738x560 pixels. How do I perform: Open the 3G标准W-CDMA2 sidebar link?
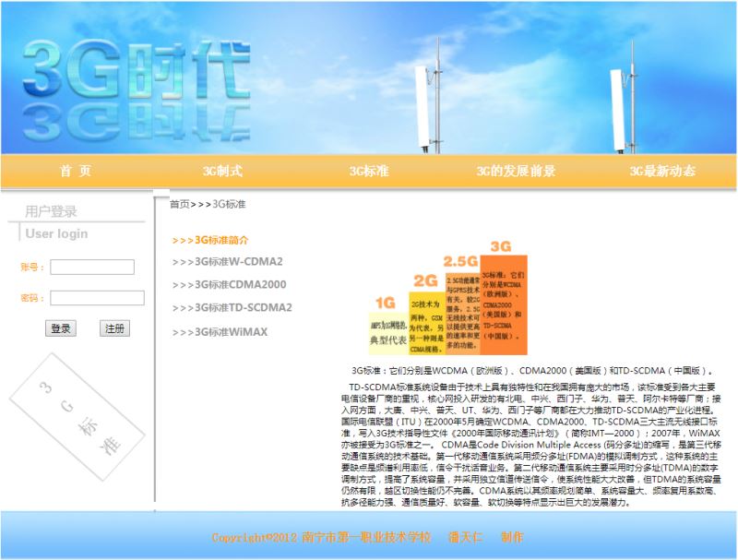click(x=227, y=261)
